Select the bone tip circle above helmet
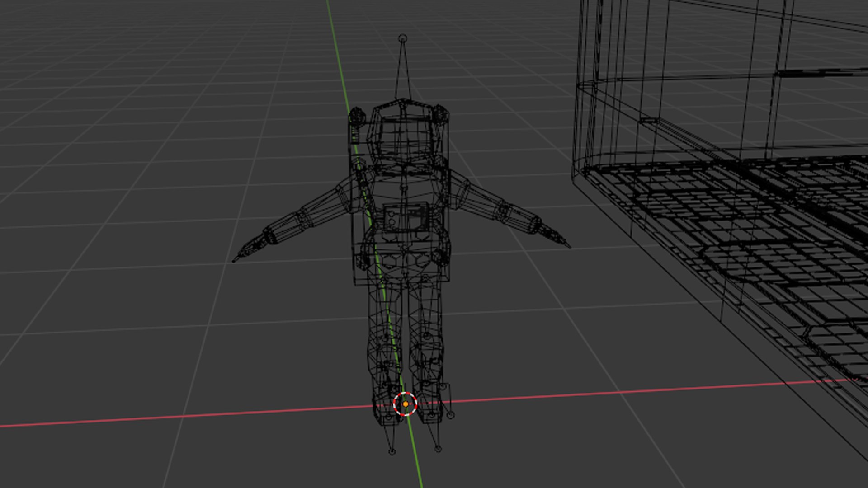868x488 pixels. [402, 38]
